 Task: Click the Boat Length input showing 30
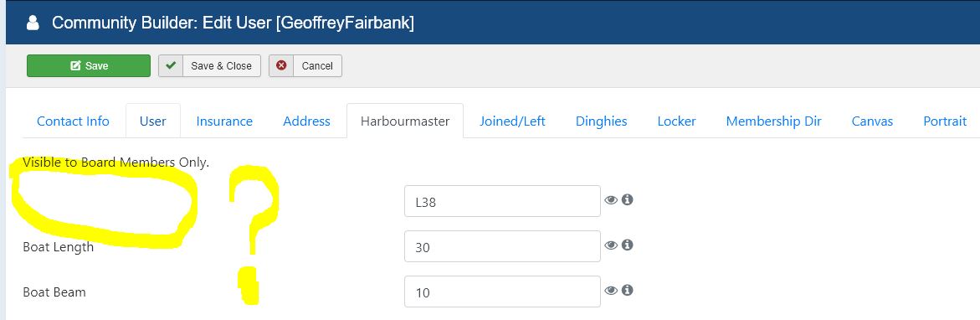(502, 246)
